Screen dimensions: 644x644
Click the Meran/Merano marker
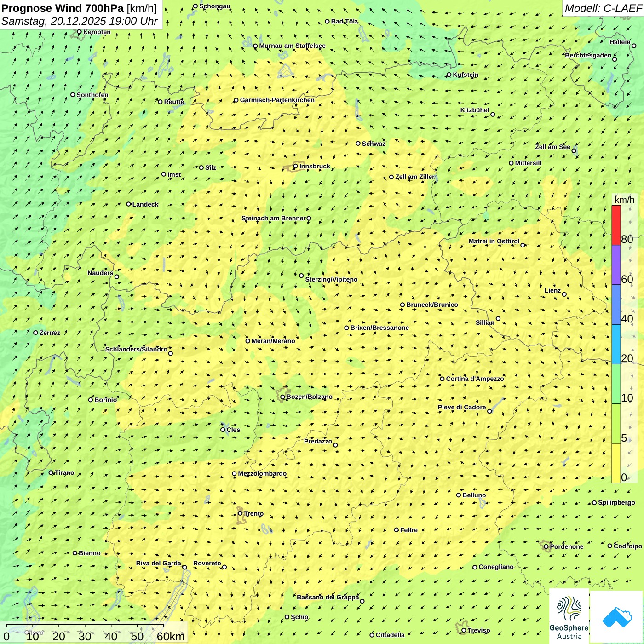coord(247,341)
